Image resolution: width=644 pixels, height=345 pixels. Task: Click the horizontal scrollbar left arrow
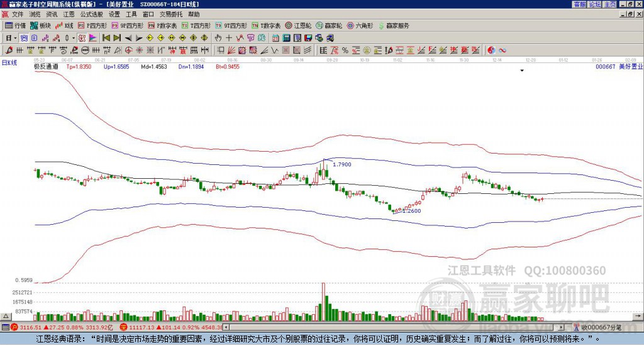(226, 327)
